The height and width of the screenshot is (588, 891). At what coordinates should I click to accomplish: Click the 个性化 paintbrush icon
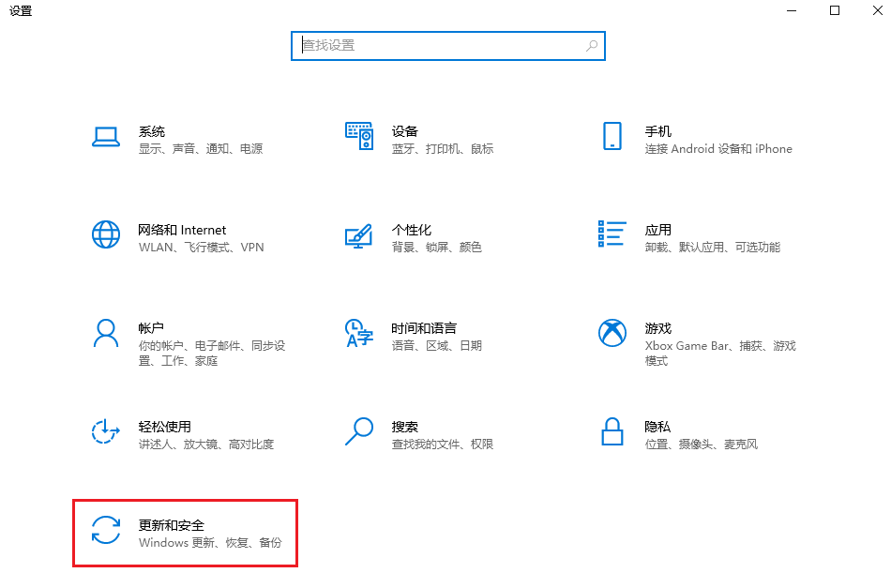coord(359,236)
